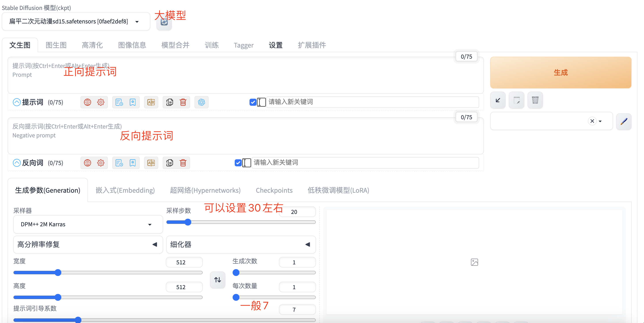Click the 宽度 slider handle
This screenshot has height=323, width=644.
click(58, 273)
